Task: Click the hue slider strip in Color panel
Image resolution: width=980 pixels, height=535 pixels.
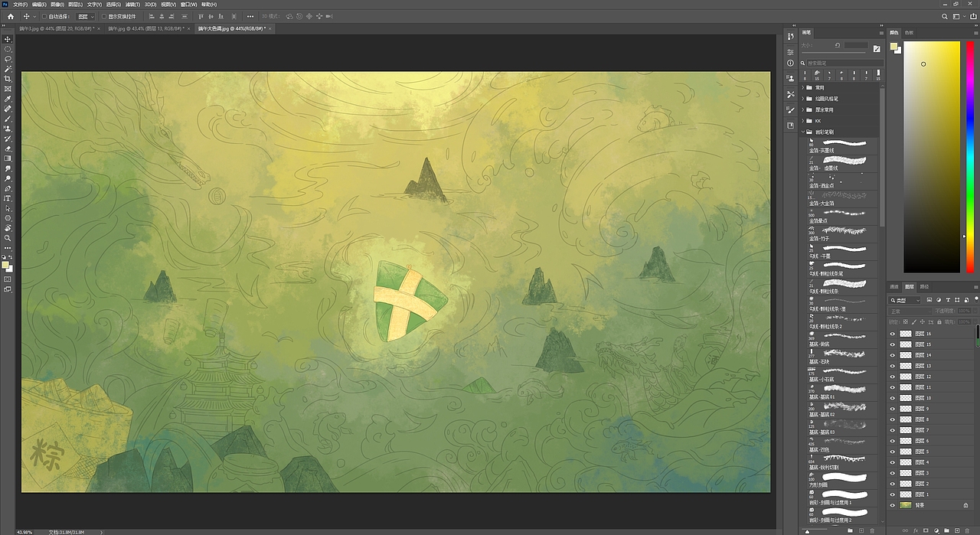Action: (x=970, y=157)
